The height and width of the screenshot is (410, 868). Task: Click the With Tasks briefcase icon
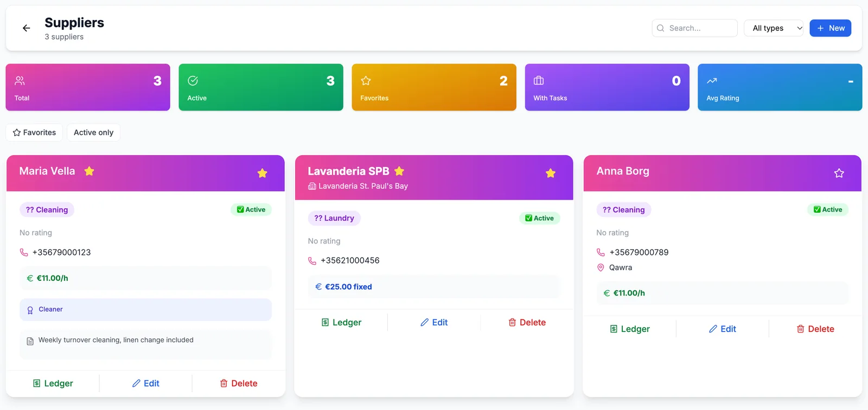539,81
